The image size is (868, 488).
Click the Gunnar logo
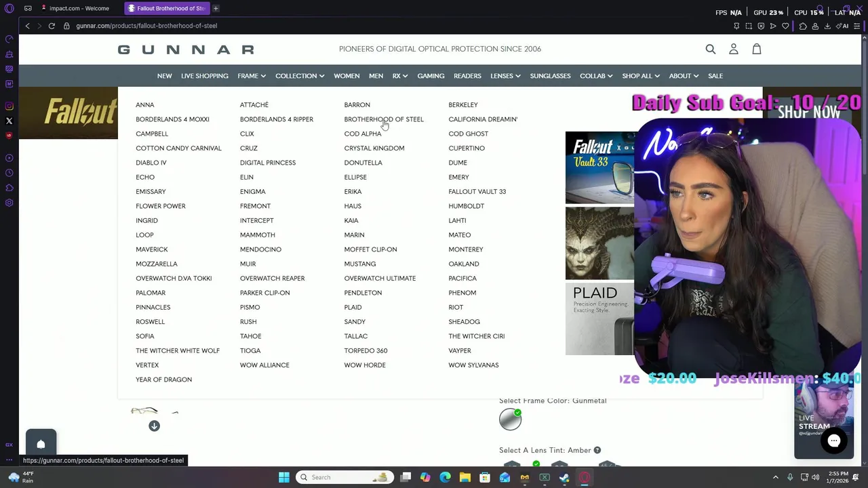186,49
